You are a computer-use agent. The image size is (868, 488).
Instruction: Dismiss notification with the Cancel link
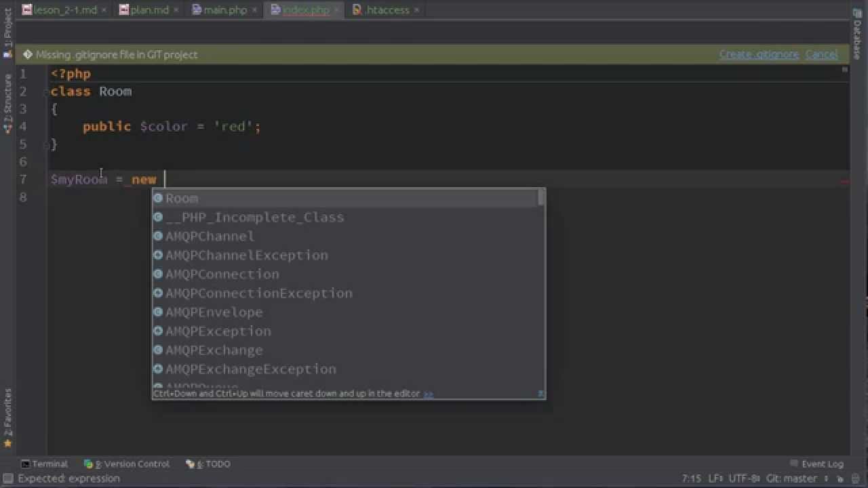pos(821,54)
